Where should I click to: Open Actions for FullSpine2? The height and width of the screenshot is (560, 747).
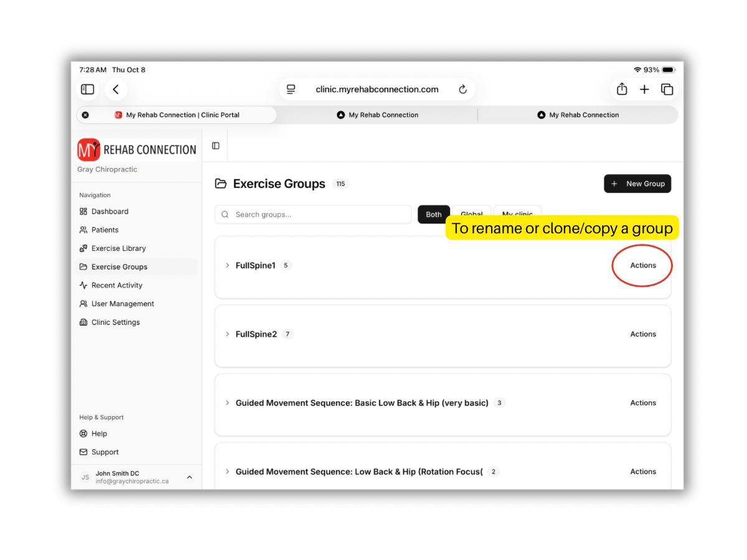(643, 334)
